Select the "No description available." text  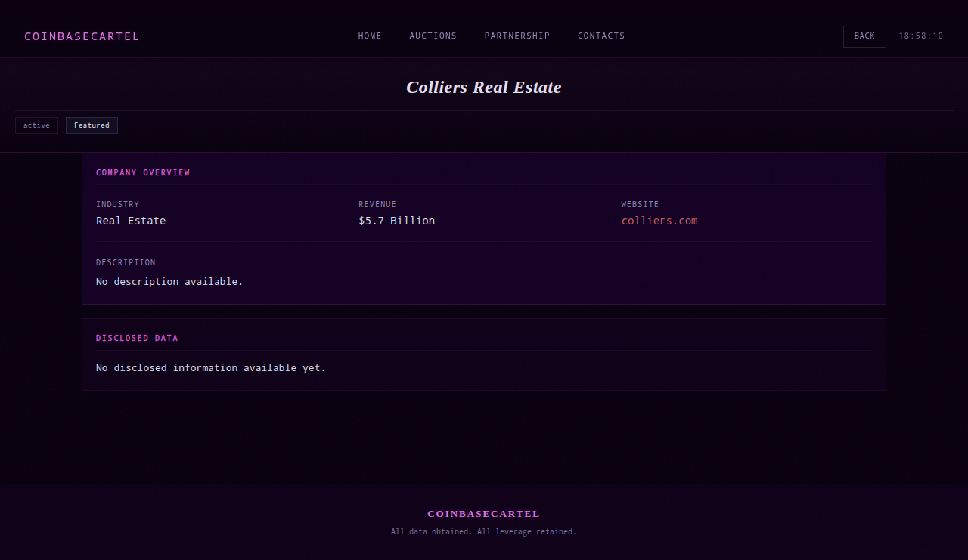(x=169, y=281)
